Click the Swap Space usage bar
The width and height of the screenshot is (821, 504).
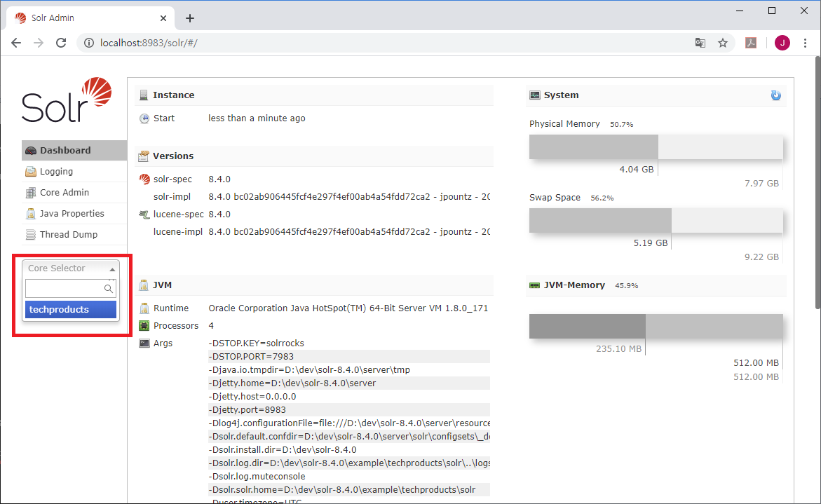656,220
